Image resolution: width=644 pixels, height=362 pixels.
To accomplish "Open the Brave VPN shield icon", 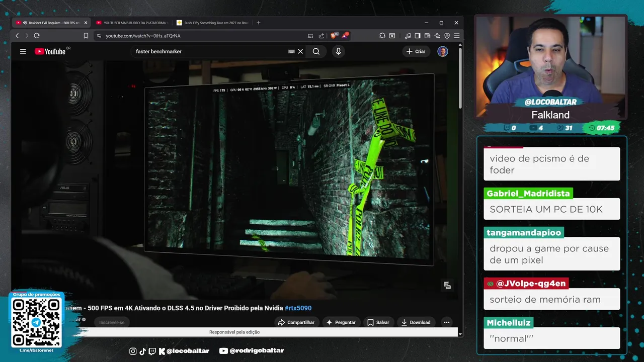I will click(x=447, y=36).
